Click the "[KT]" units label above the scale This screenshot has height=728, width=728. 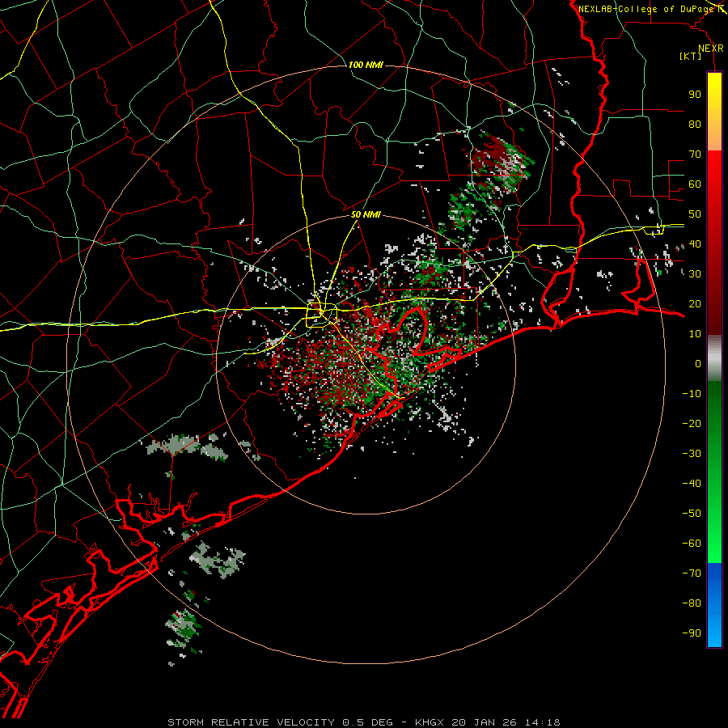click(691, 56)
